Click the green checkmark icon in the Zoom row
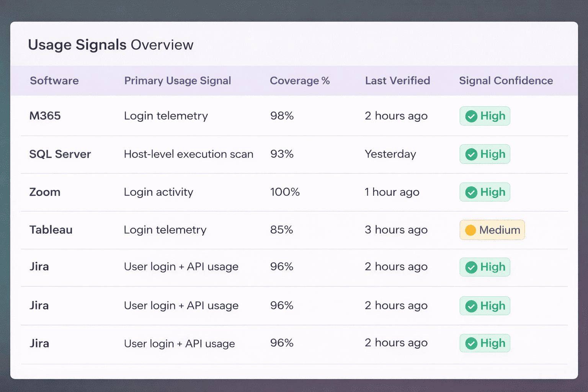 [471, 192]
